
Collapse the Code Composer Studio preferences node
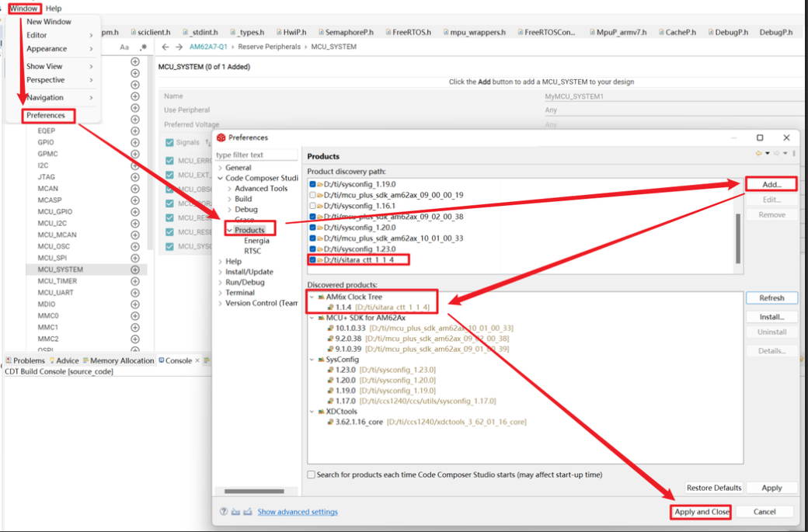pos(221,178)
